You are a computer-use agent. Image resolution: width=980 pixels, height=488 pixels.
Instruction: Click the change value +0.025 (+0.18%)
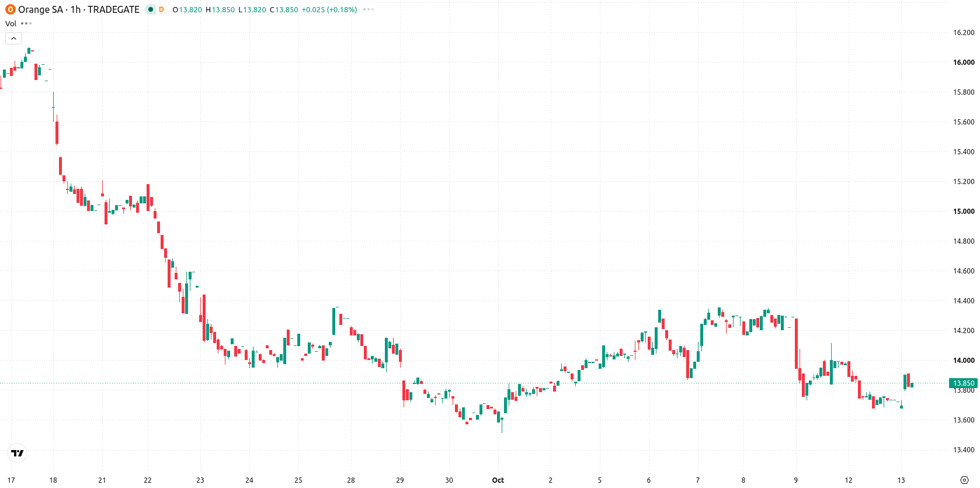[x=329, y=9]
